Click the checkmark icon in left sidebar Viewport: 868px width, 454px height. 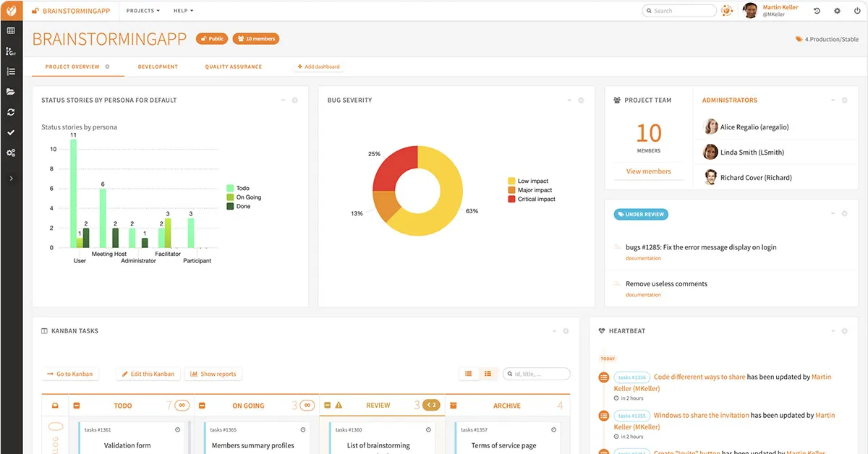(x=11, y=133)
